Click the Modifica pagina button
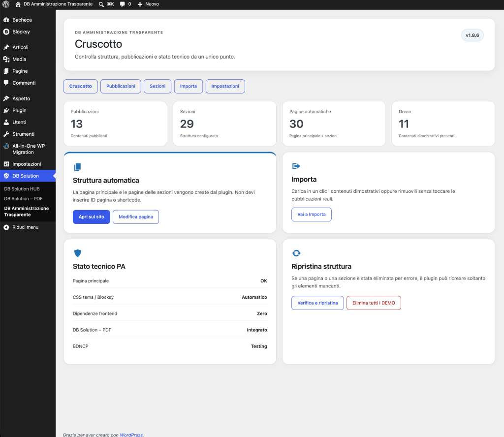Image resolution: width=504 pixels, height=437 pixels. click(x=136, y=217)
